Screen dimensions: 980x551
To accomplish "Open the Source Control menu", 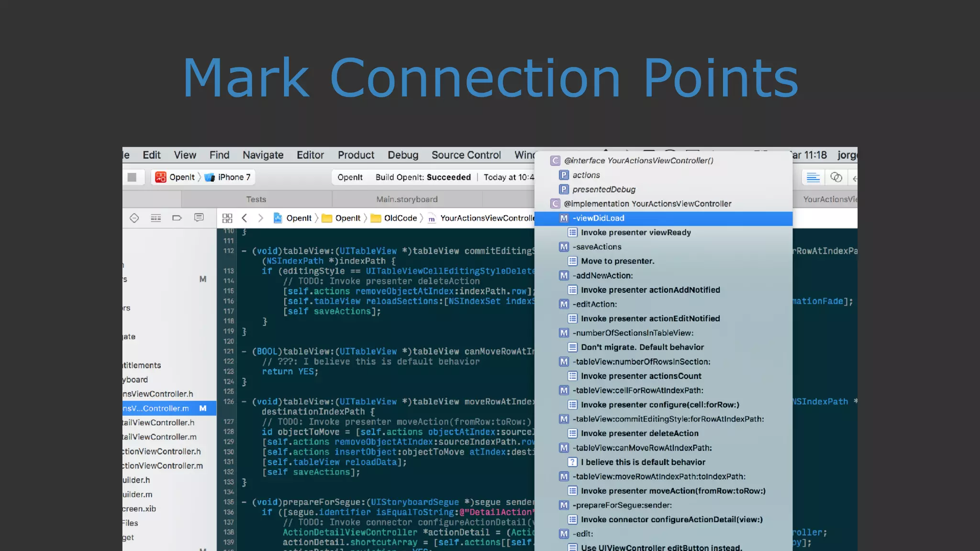I will coord(466,155).
